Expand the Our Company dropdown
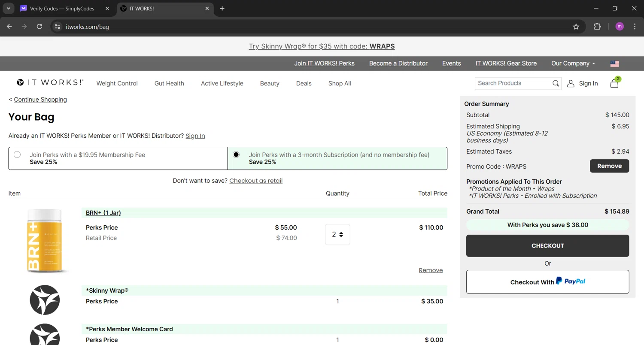 [573, 64]
